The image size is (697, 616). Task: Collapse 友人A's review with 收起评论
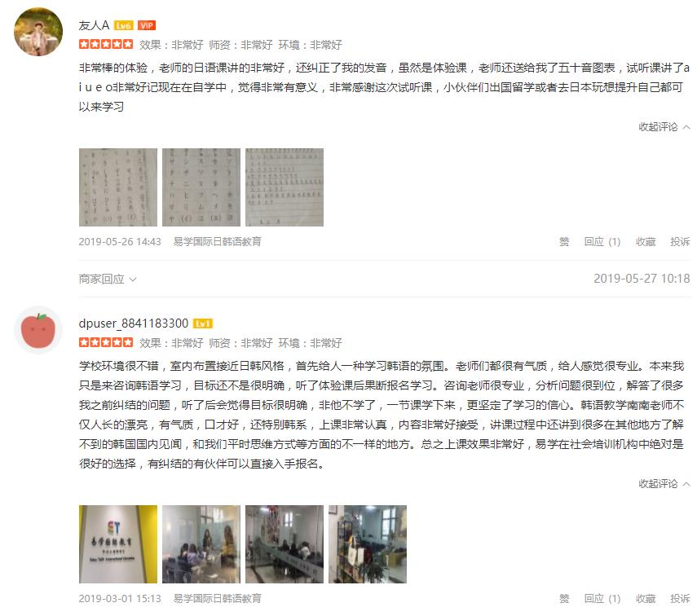pos(664,127)
